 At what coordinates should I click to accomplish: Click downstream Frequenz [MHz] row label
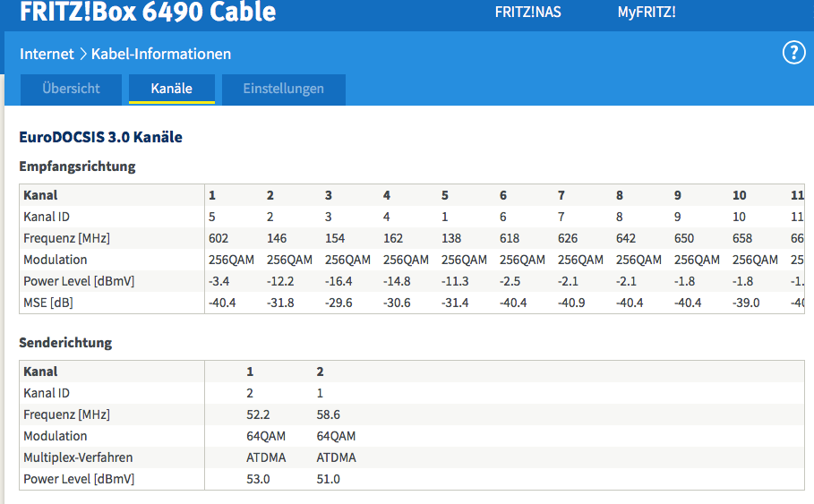click(x=66, y=238)
